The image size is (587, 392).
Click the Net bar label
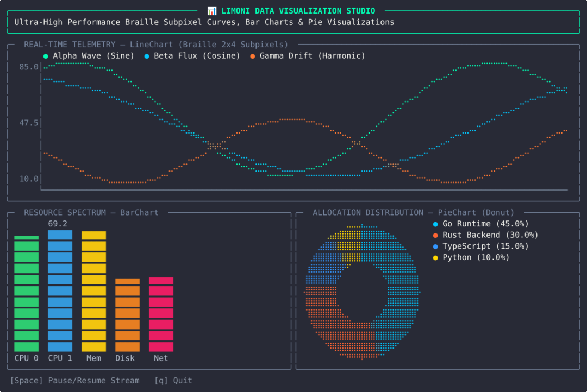click(161, 358)
